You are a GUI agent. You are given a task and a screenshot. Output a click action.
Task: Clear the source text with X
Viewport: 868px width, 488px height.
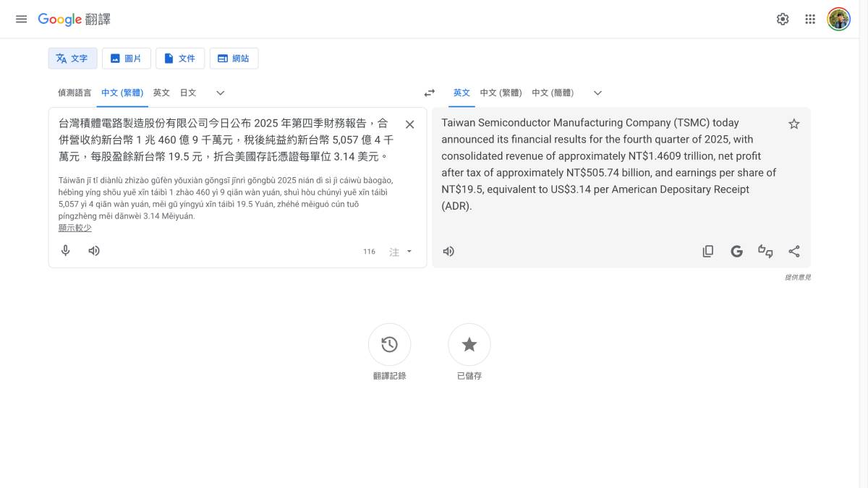(x=409, y=124)
